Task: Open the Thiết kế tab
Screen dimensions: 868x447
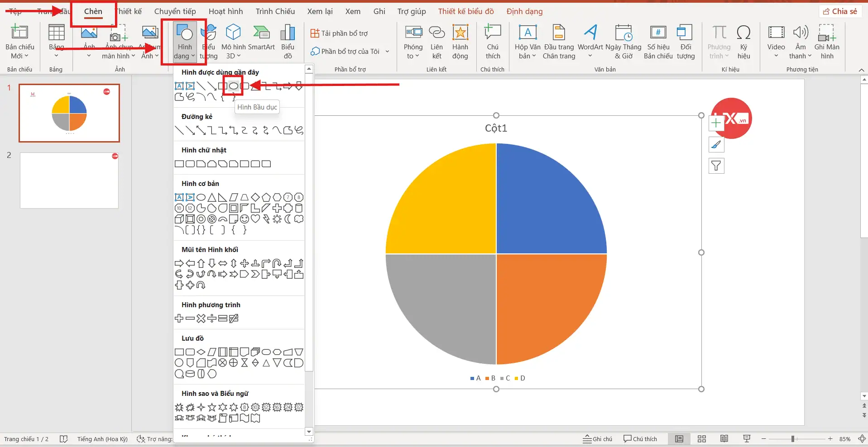Action: tap(129, 11)
